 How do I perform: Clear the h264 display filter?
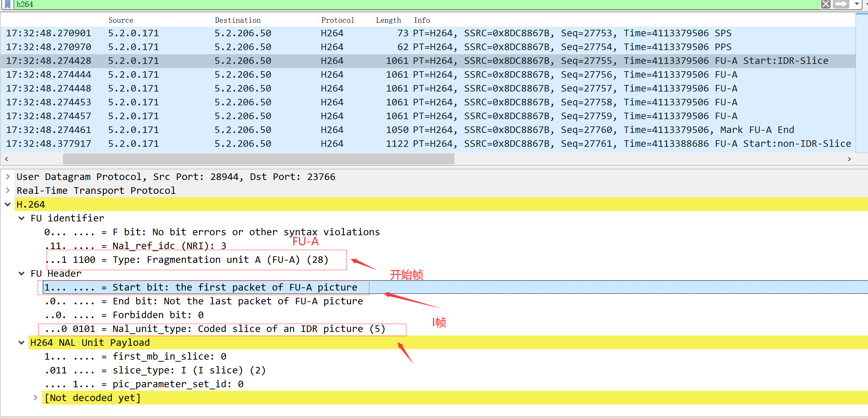[825, 4]
